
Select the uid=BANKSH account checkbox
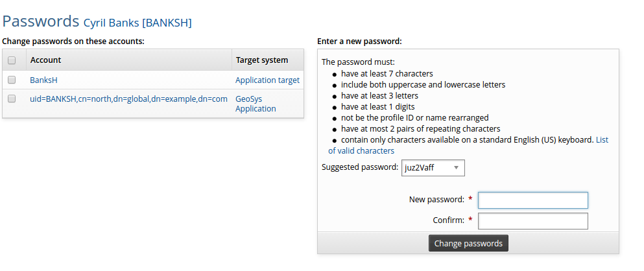tap(12, 99)
